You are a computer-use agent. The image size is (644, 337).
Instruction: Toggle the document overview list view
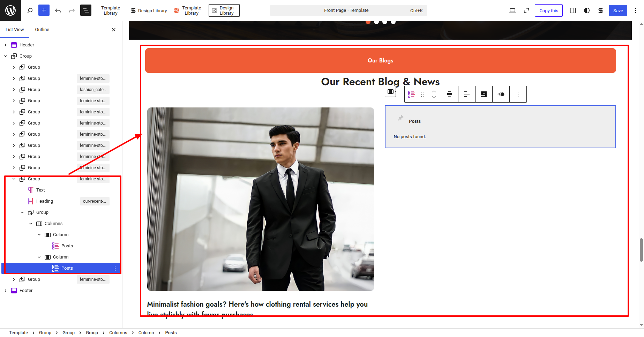pos(86,10)
